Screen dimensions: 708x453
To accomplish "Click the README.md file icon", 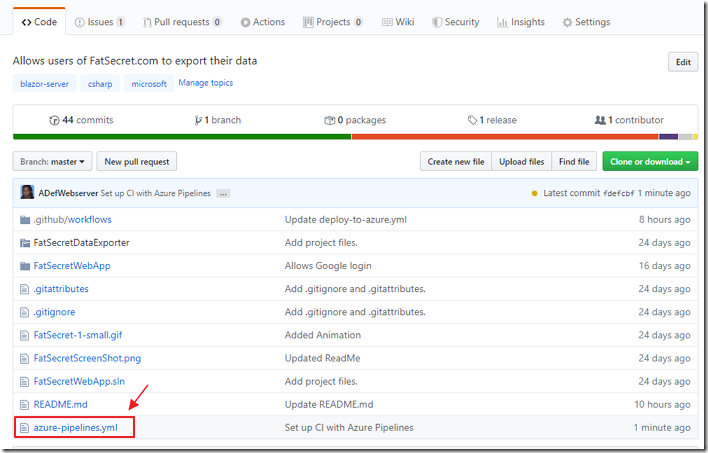I will (24, 405).
